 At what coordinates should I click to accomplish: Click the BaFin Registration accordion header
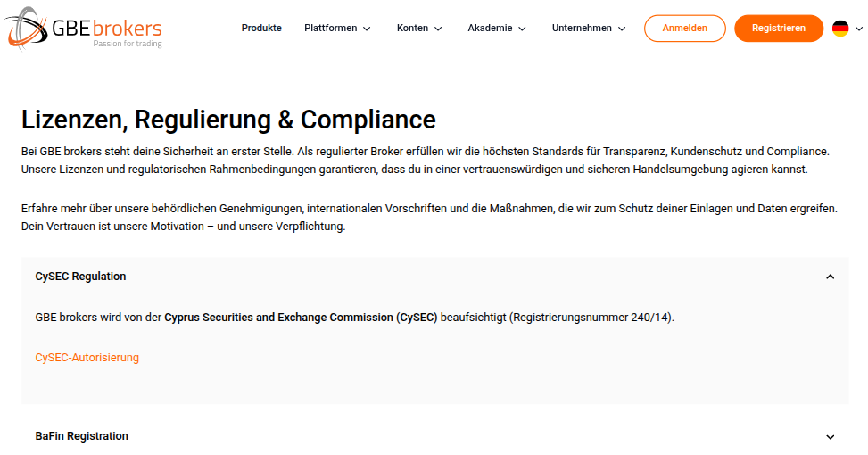(434, 436)
